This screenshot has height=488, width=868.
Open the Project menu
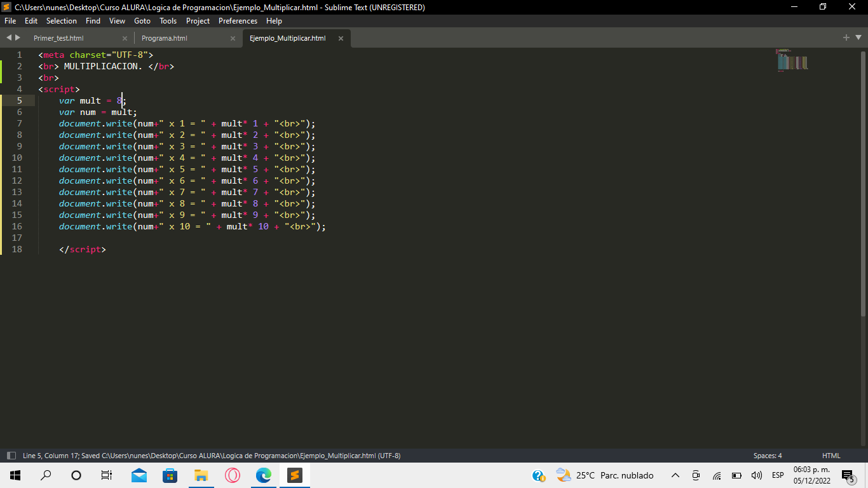point(198,21)
